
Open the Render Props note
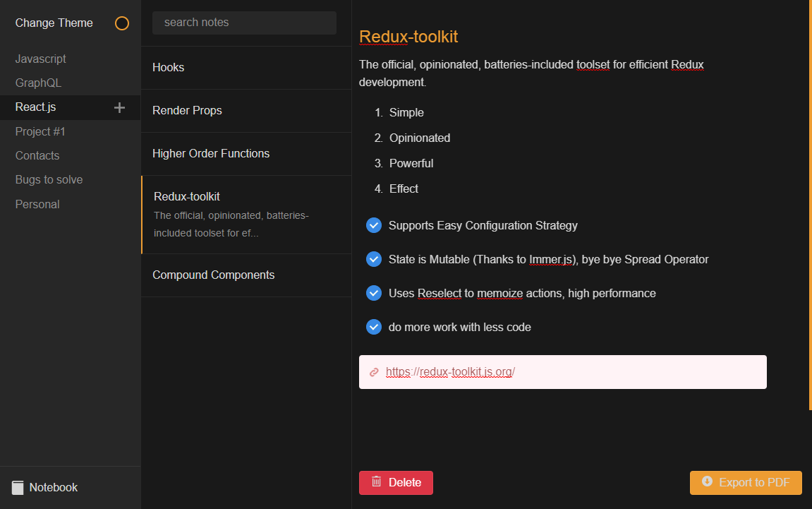pyautogui.click(x=246, y=111)
